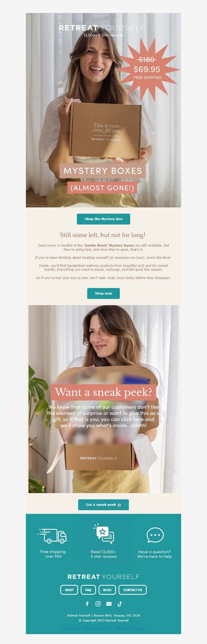Click the free shipping truck icon

[52, 536]
